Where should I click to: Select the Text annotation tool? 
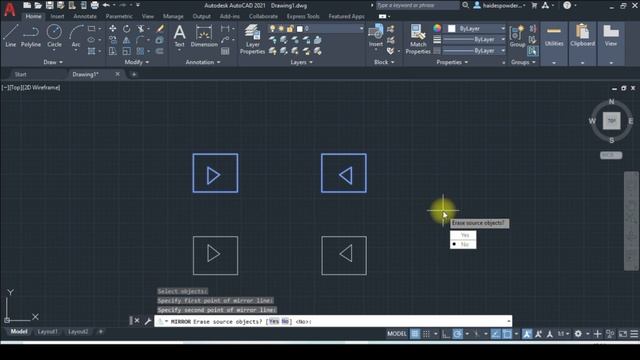point(180,36)
